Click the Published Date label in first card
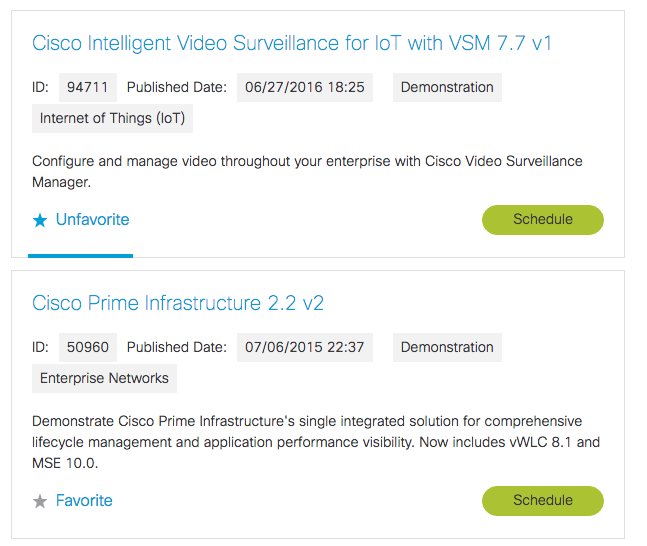This screenshot has width=647, height=546. click(x=176, y=88)
